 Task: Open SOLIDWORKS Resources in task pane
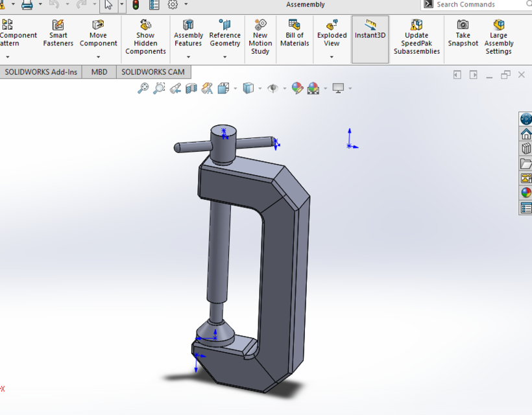(x=526, y=119)
